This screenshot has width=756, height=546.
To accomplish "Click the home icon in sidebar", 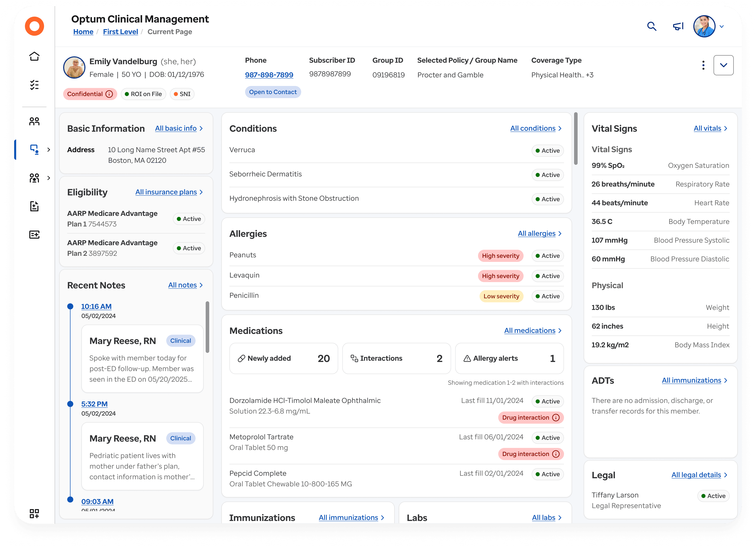I will tap(34, 56).
